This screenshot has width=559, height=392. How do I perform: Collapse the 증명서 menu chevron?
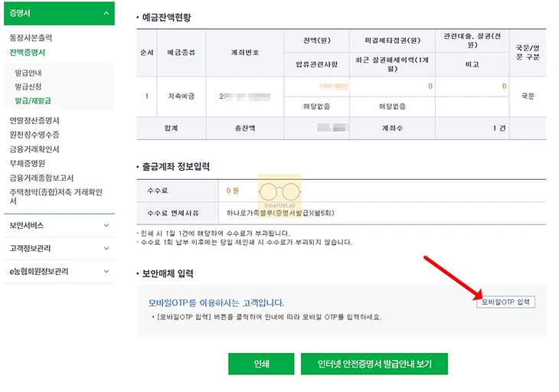click(106, 13)
